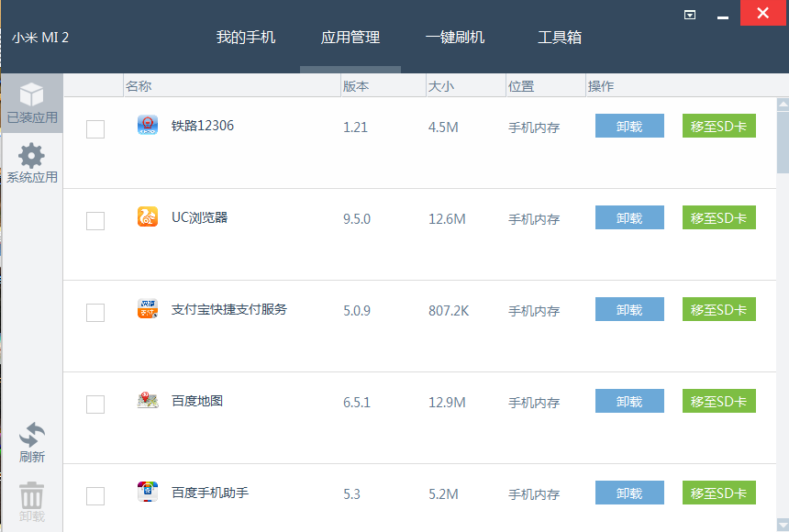Open the 已装应用 installed apps section

(32, 103)
